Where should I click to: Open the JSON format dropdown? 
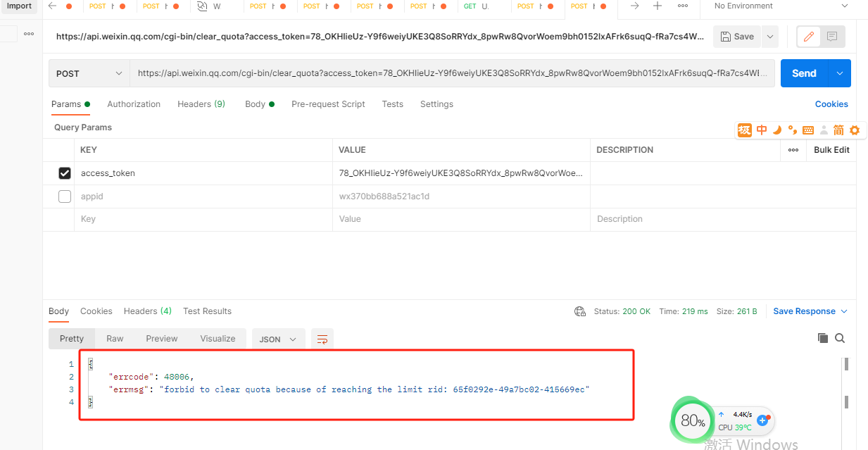coord(279,339)
